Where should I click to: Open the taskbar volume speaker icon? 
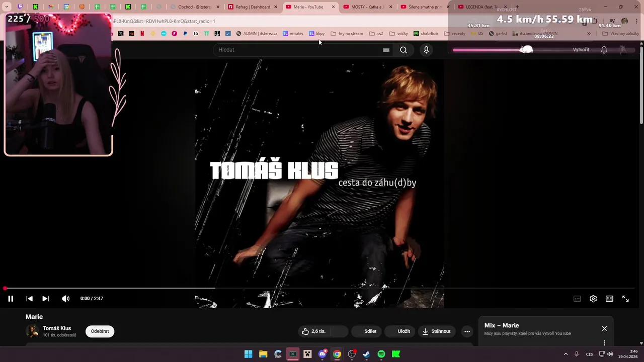(x=610, y=354)
